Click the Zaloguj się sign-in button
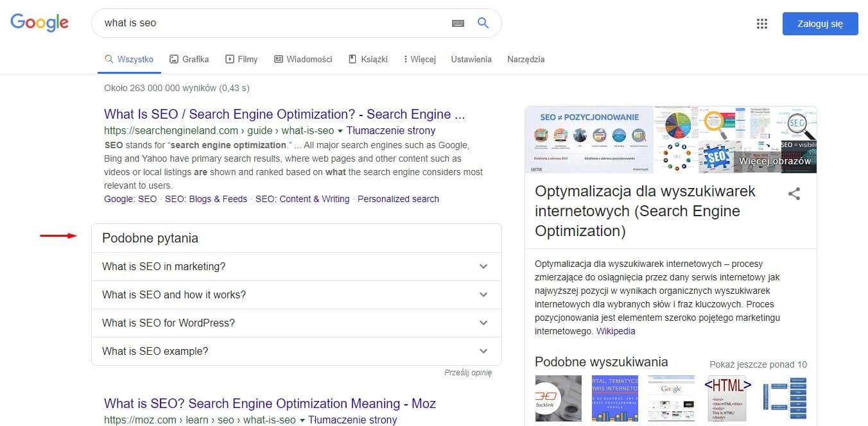Viewport: 868px width, 426px height. click(x=820, y=24)
